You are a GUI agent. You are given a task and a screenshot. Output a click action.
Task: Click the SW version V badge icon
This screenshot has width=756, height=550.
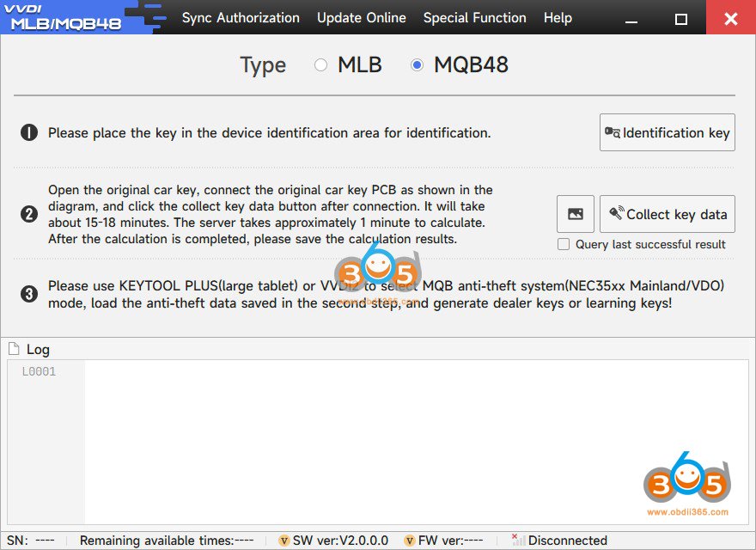coord(284,541)
